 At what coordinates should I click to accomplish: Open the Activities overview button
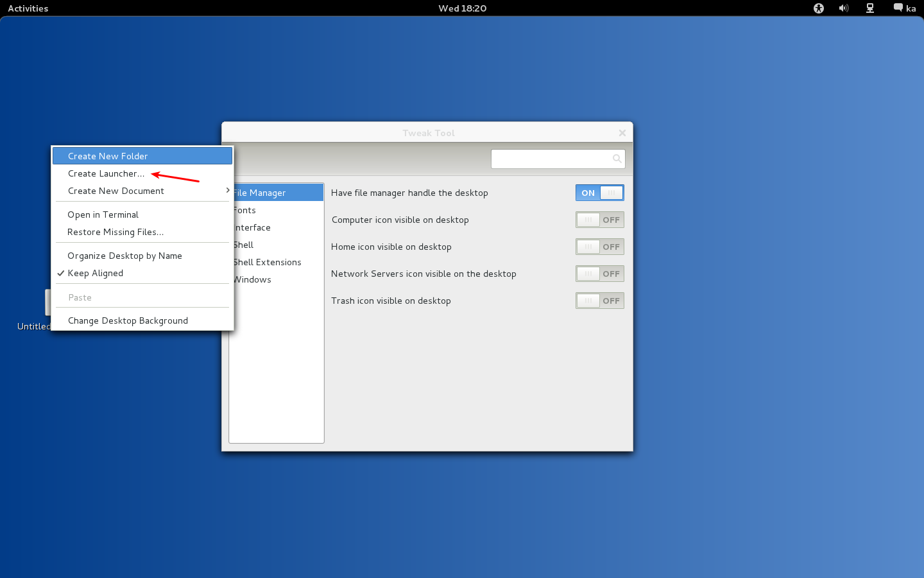point(28,8)
